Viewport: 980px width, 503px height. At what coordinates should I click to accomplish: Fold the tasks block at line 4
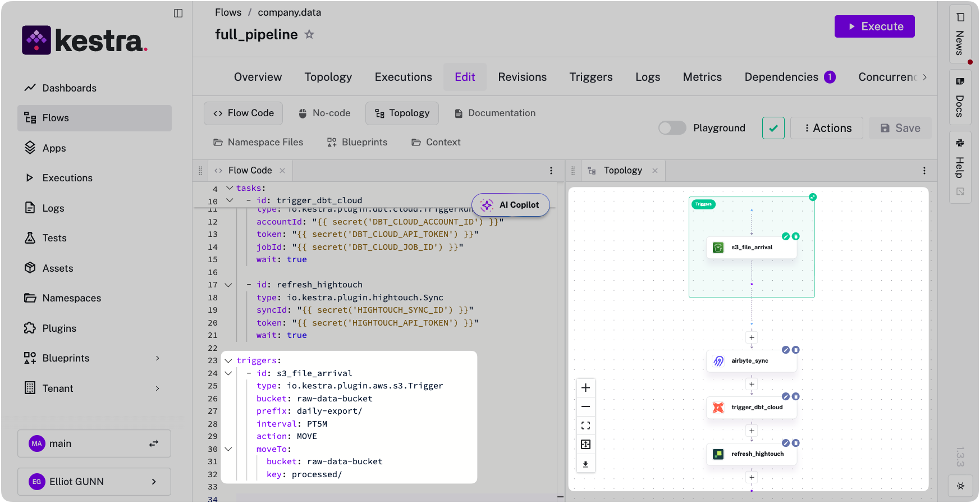(x=229, y=188)
